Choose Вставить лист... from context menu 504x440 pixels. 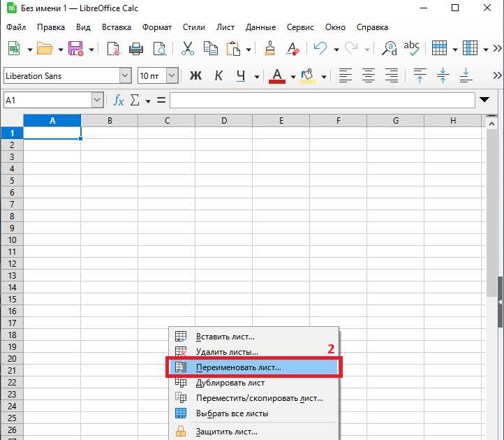tap(253, 337)
